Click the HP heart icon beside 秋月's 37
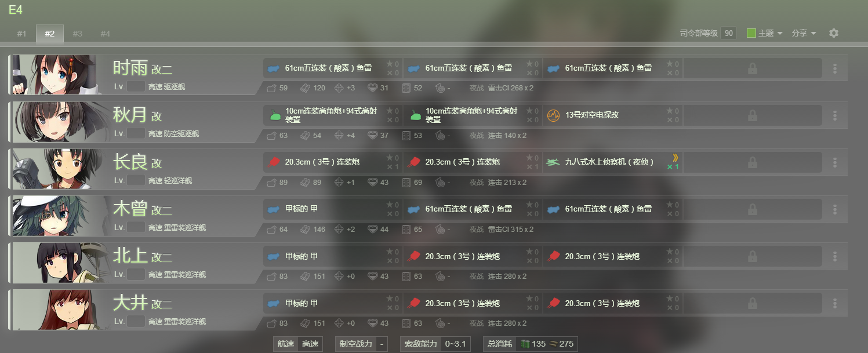Screen dimensions: 868x353 tap(373, 135)
